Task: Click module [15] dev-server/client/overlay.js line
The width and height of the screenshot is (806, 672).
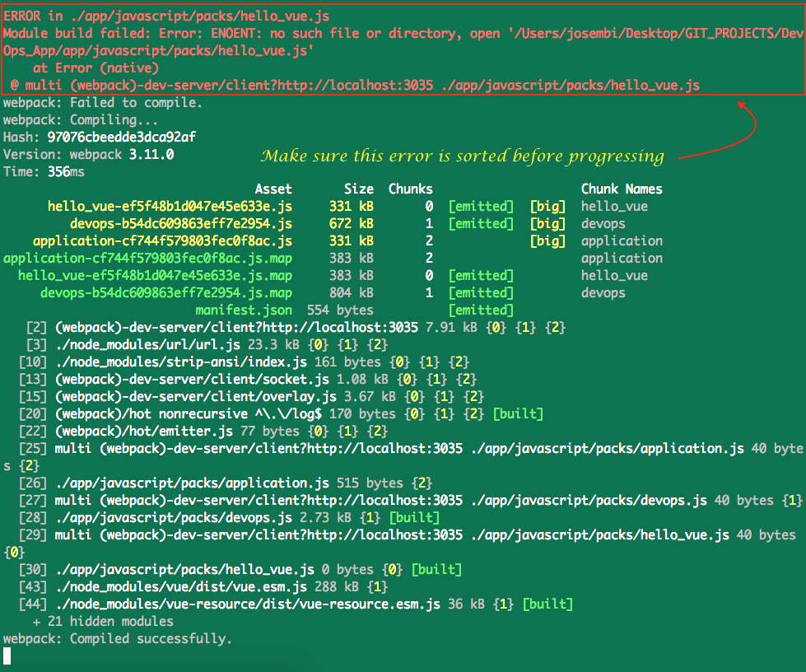Action: coord(251,396)
